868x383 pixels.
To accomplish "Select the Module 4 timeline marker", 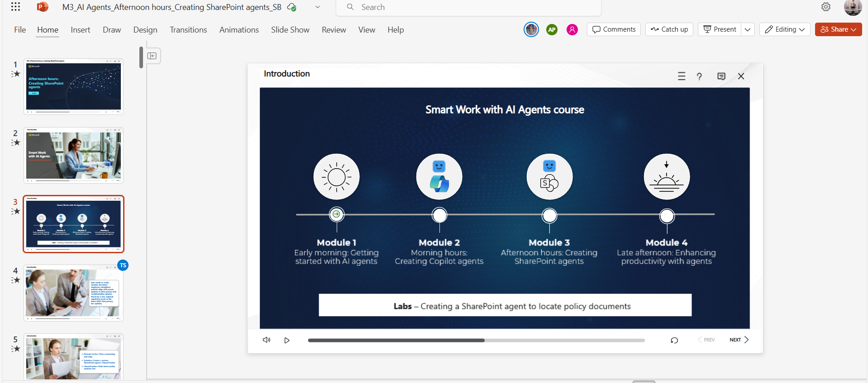I will tap(667, 216).
